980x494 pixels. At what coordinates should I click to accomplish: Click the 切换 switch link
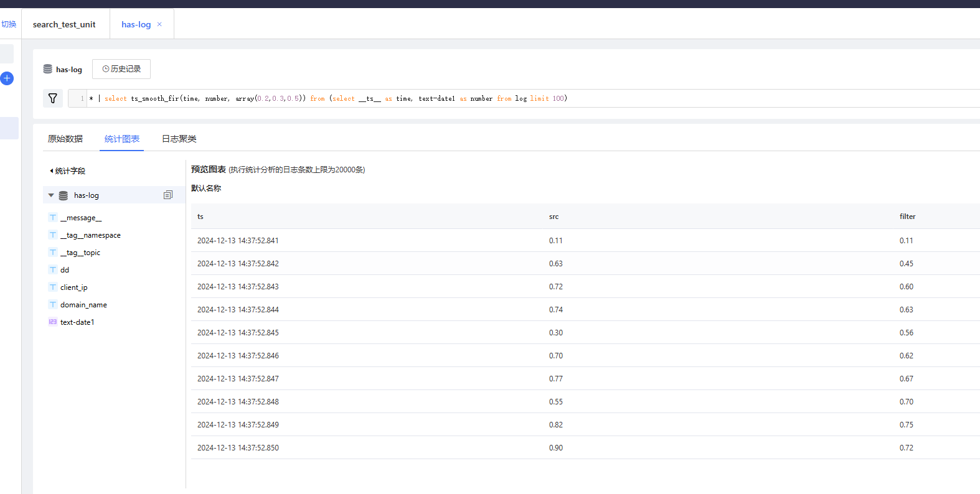9,24
